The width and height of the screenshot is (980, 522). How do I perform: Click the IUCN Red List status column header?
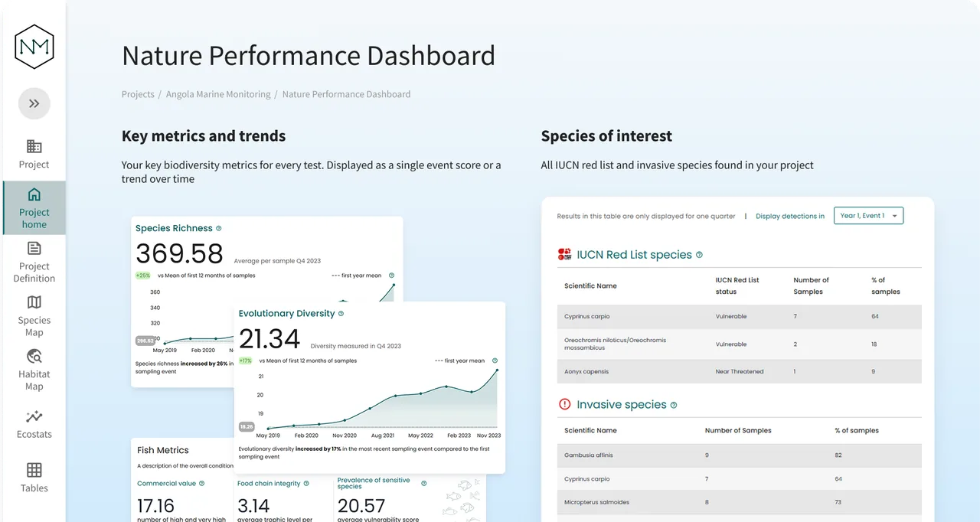click(x=737, y=285)
